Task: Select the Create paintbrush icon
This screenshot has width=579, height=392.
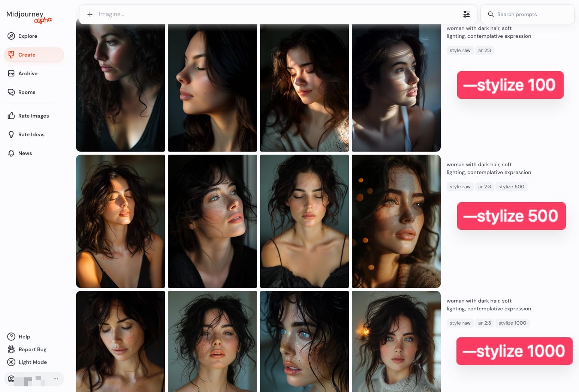Action: (x=11, y=55)
